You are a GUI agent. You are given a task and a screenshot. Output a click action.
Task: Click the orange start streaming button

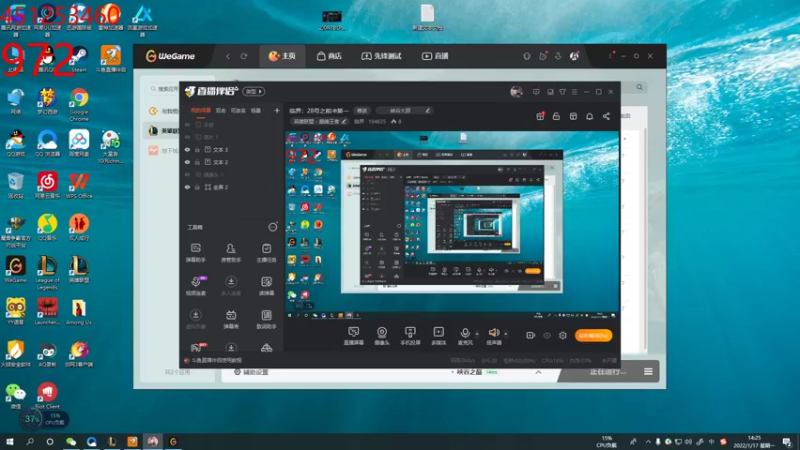click(593, 335)
